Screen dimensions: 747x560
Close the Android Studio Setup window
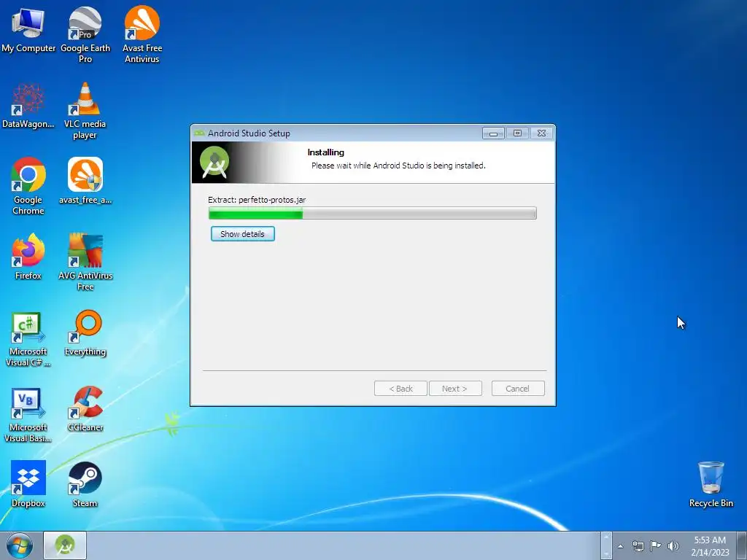point(542,133)
